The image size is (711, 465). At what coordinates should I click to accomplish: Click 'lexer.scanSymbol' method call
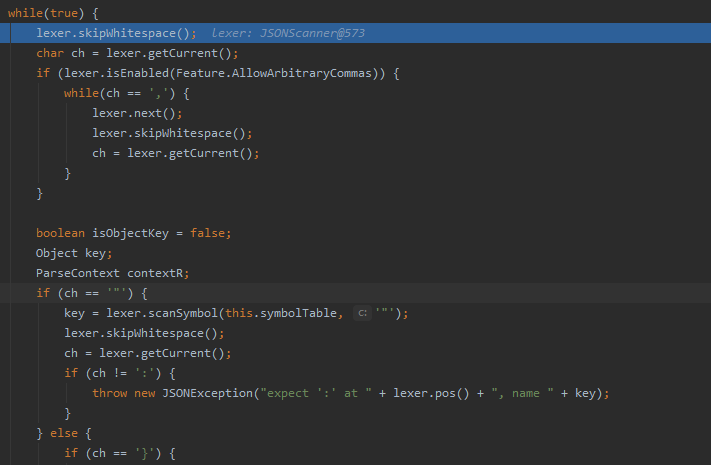click(x=162, y=313)
